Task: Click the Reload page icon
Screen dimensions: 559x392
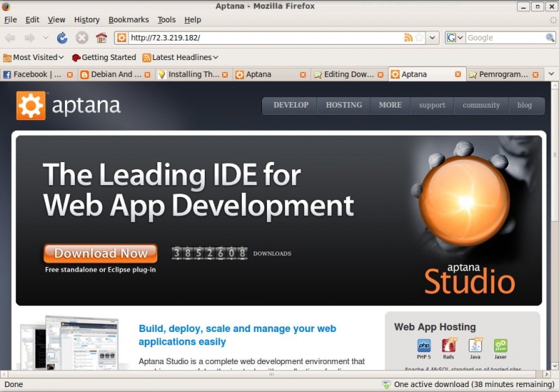Action: [62, 38]
